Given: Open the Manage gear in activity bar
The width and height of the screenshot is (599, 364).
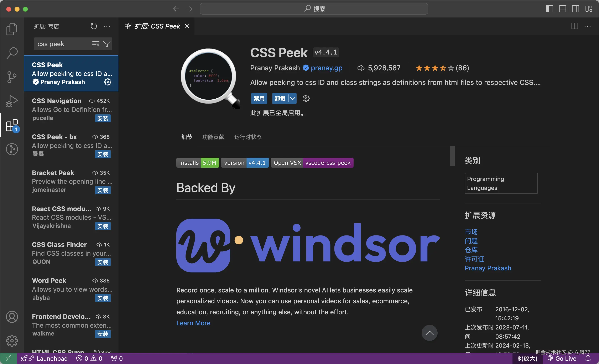Looking at the screenshot, I should click(x=12, y=341).
